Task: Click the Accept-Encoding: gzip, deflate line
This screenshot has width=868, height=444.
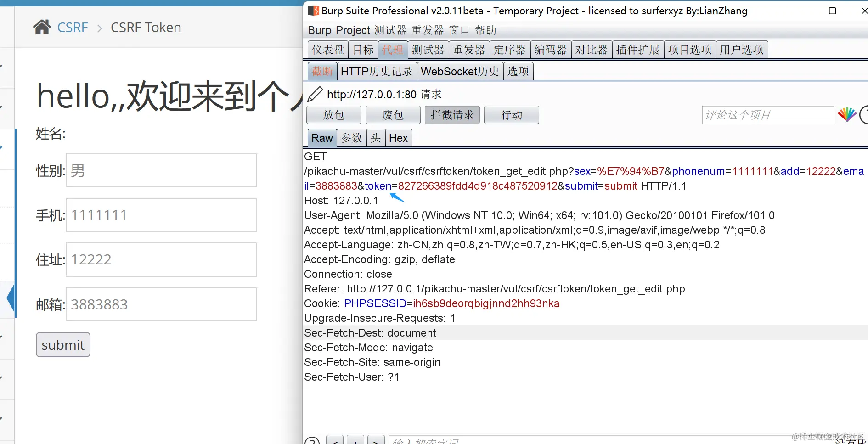Action: [x=379, y=259]
